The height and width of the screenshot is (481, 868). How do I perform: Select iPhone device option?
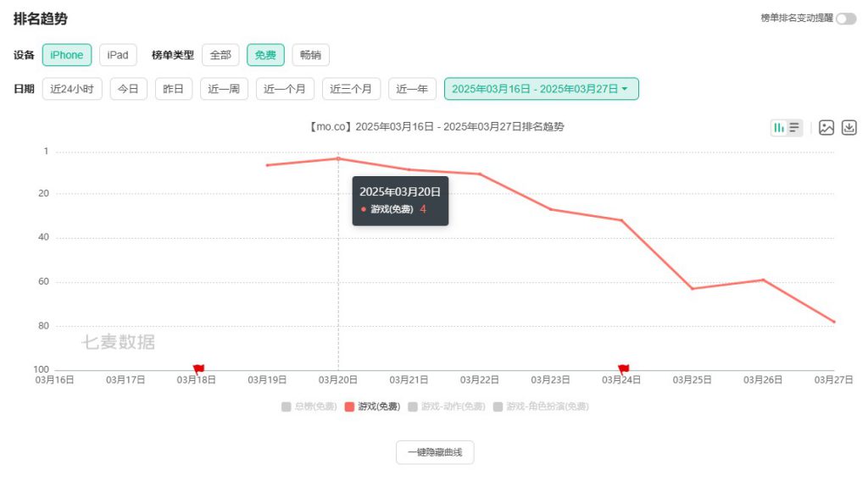67,55
